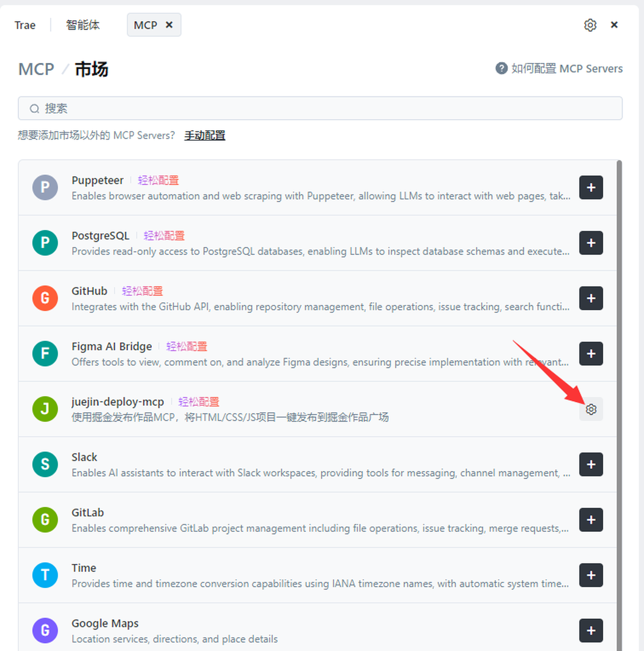
Task: Add the PostgreSQL MCP server
Action: [x=591, y=243]
